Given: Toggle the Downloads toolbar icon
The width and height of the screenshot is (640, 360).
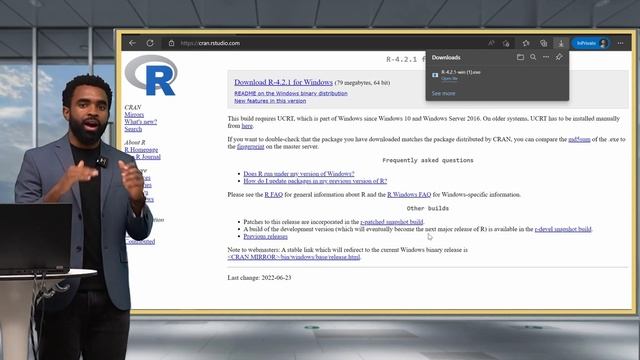Looking at the screenshot, I should pos(561,43).
